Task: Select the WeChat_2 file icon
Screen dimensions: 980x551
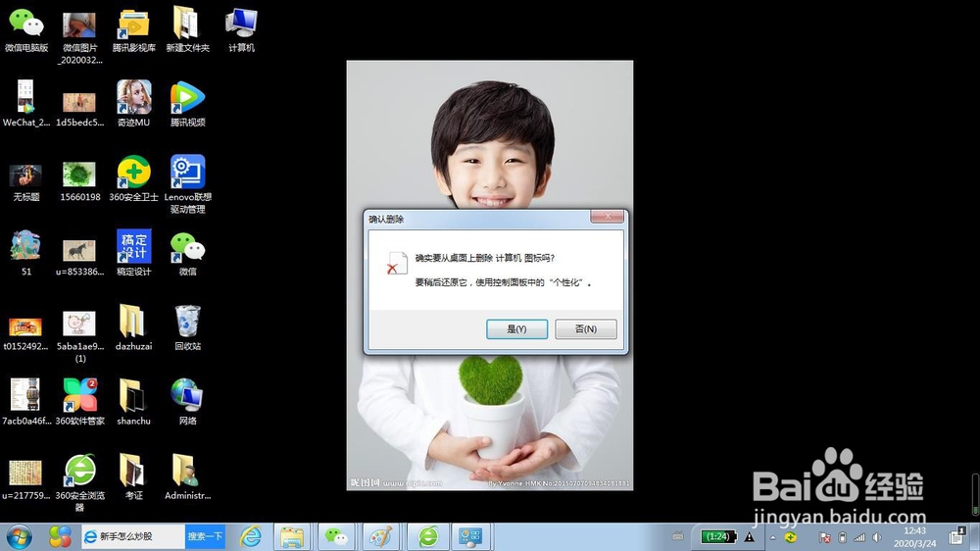Action: pyautogui.click(x=26, y=104)
